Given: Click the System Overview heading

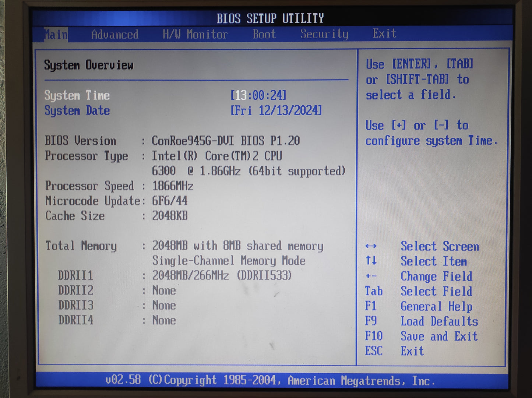Looking at the screenshot, I should coord(89,65).
